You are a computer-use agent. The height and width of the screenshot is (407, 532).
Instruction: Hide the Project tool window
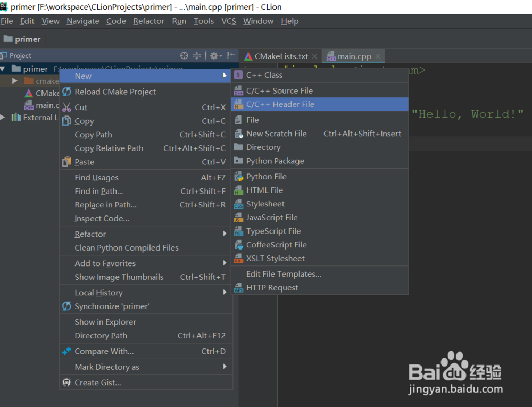click(x=231, y=56)
